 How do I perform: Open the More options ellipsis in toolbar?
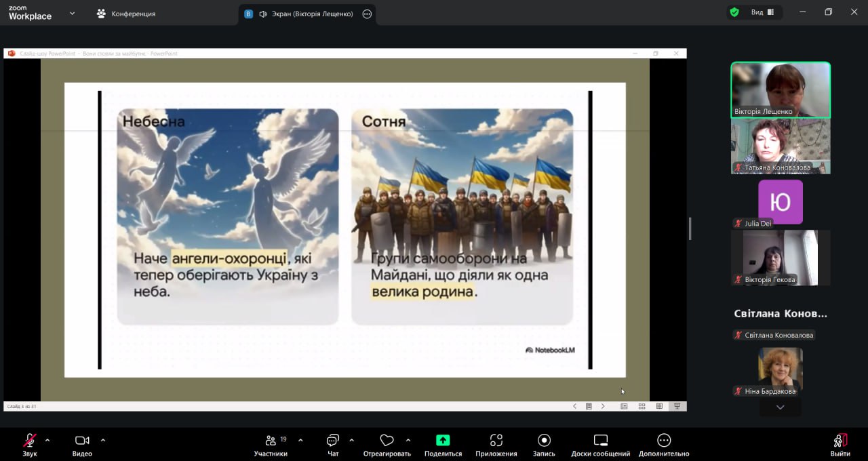pyautogui.click(x=664, y=441)
